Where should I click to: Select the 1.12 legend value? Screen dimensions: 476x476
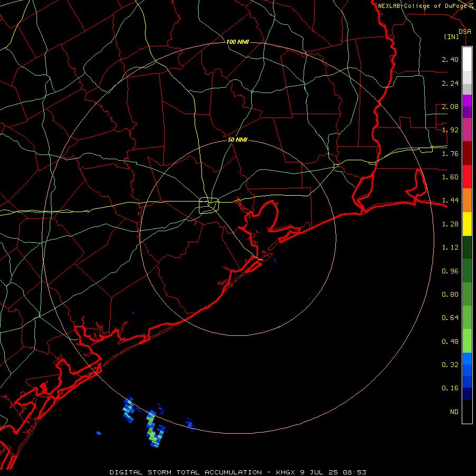tap(450, 248)
